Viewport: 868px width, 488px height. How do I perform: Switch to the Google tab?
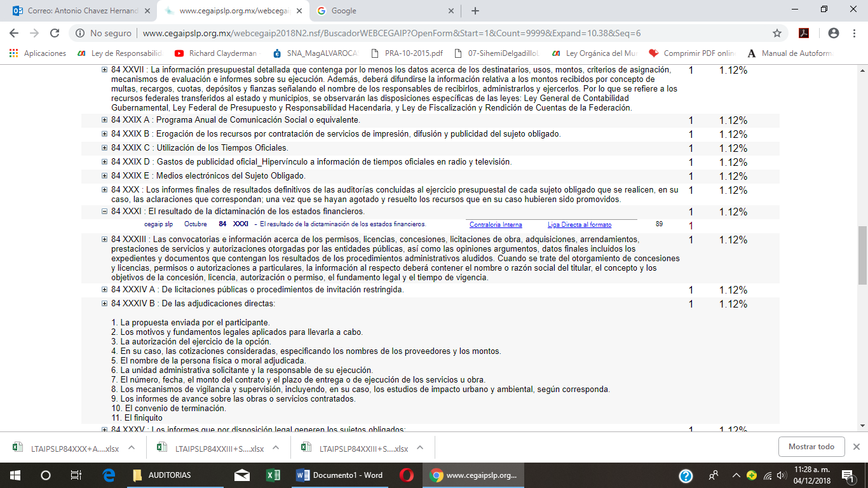[385, 11]
